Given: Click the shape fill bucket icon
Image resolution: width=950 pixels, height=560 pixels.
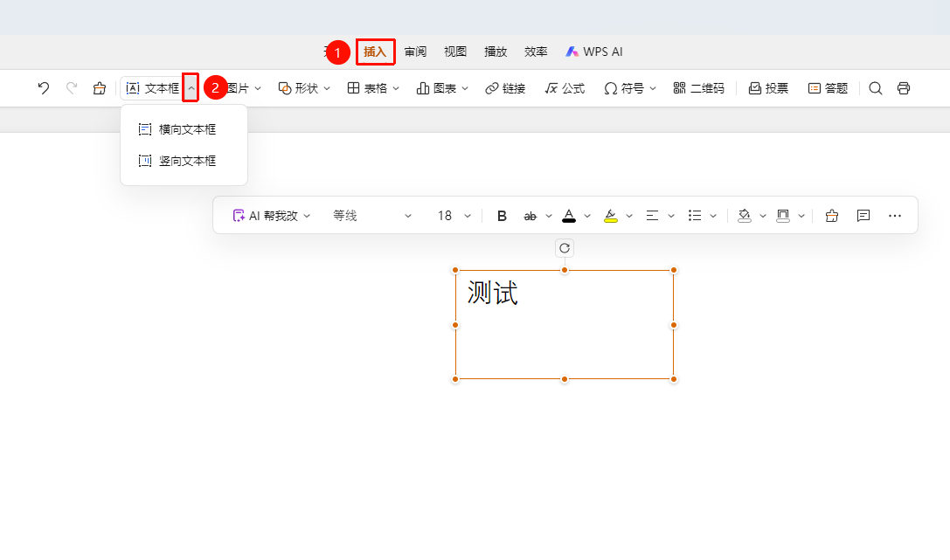Looking at the screenshot, I should click(745, 216).
